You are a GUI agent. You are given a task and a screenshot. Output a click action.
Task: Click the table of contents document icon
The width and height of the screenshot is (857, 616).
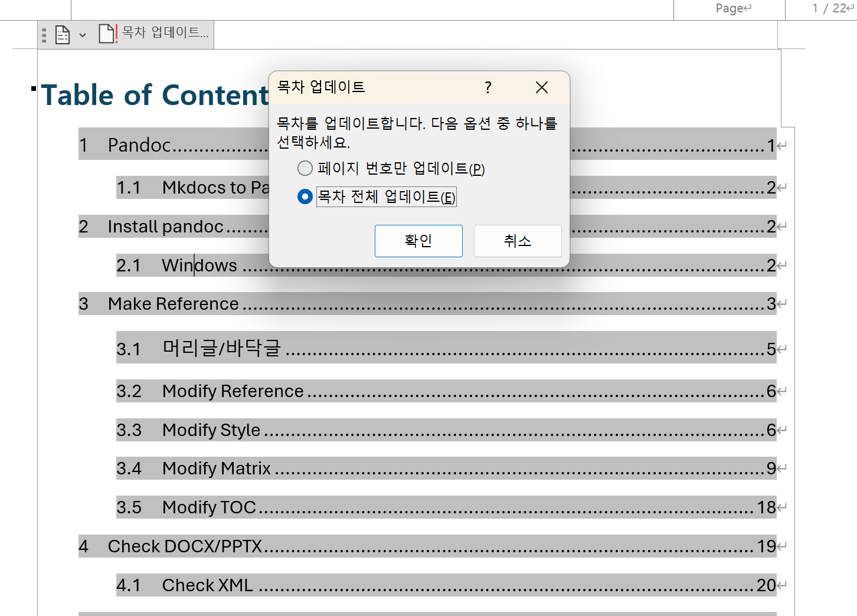point(63,35)
